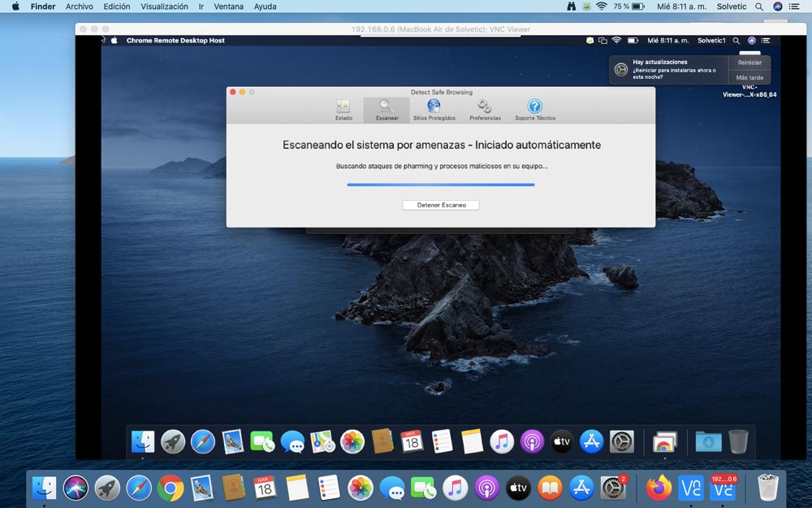Viewport: 812px width, 508px height.
Task: Click Solvetic user name in local menu bar
Action: tap(732, 7)
